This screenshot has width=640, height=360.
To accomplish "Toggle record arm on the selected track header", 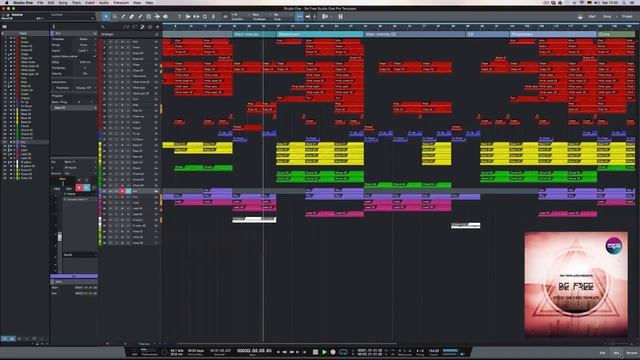I will (x=122, y=191).
